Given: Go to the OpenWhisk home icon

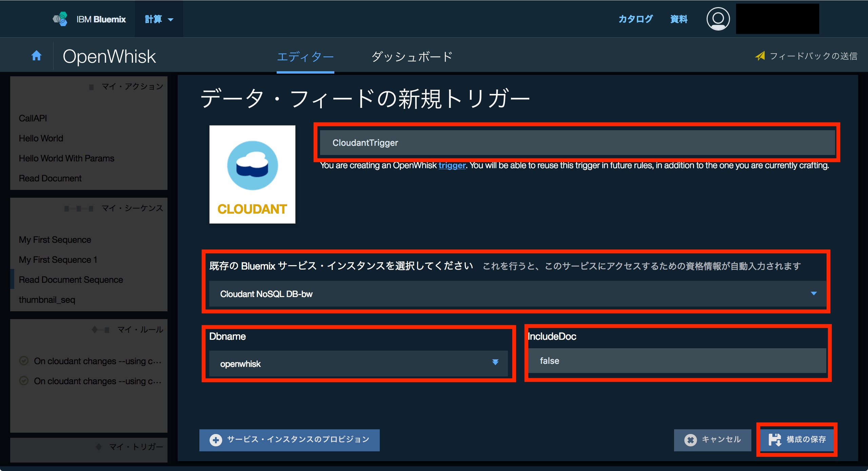Looking at the screenshot, I should [36, 56].
